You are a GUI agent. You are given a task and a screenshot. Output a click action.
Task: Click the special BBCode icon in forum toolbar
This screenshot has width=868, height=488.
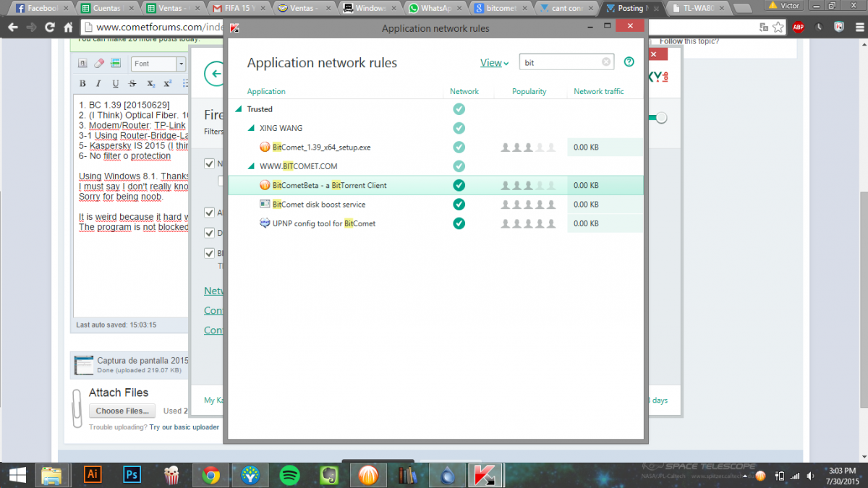tap(116, 64)
